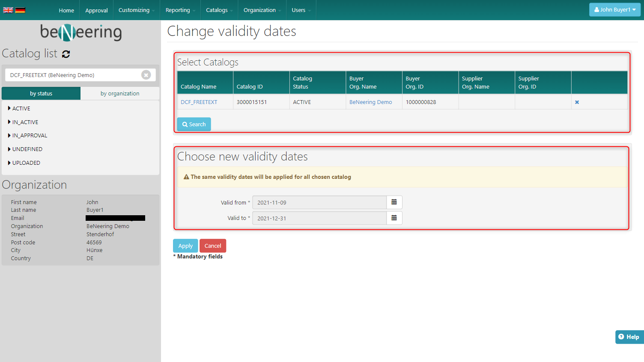Expand the UPLOADED status node
Viewport: 644px width, 362px height.
click(9, 163)
